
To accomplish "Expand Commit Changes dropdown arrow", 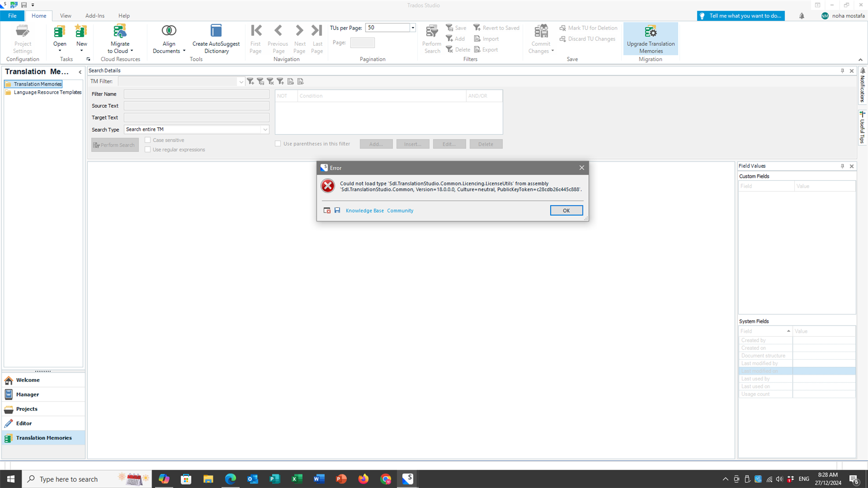I will pyautogui.click(x=553, y=51).
